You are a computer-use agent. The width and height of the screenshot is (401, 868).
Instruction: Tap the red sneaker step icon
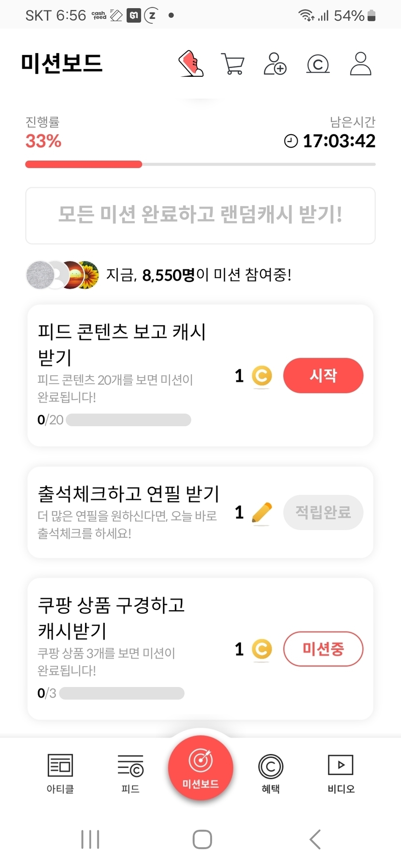pyautogui.click(x=191, y=64)
